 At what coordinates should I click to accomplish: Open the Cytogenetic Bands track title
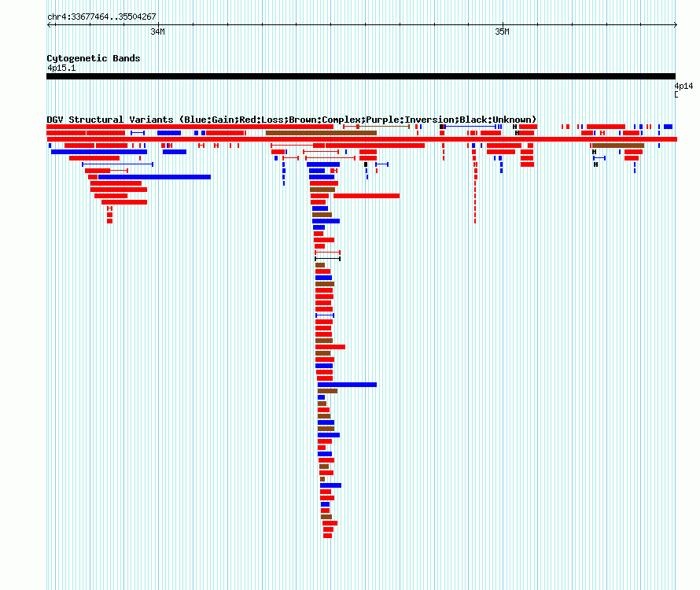click(x=94, y=58)
